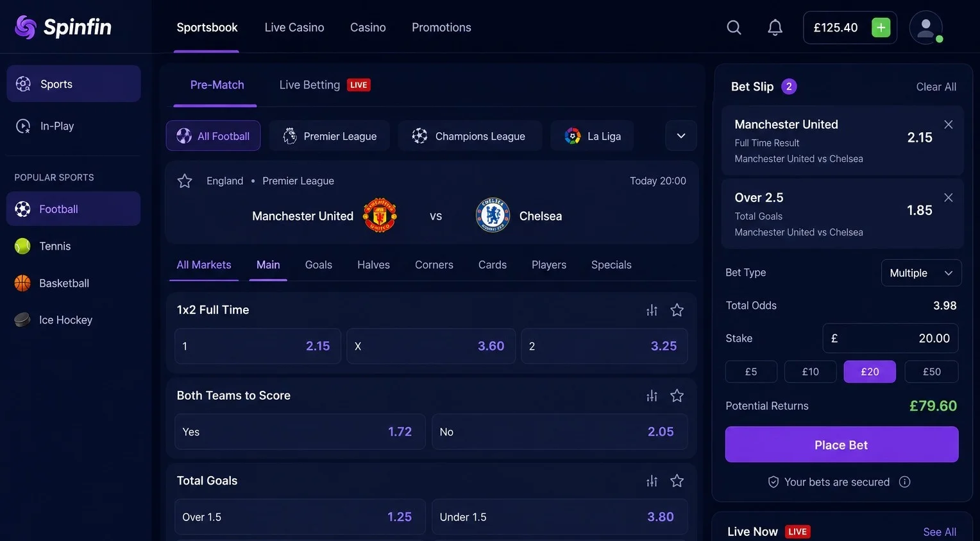The height and width of the screenshot is (541, 980).
Task: Select Basketball in popular sports
Action: [74, 283]
